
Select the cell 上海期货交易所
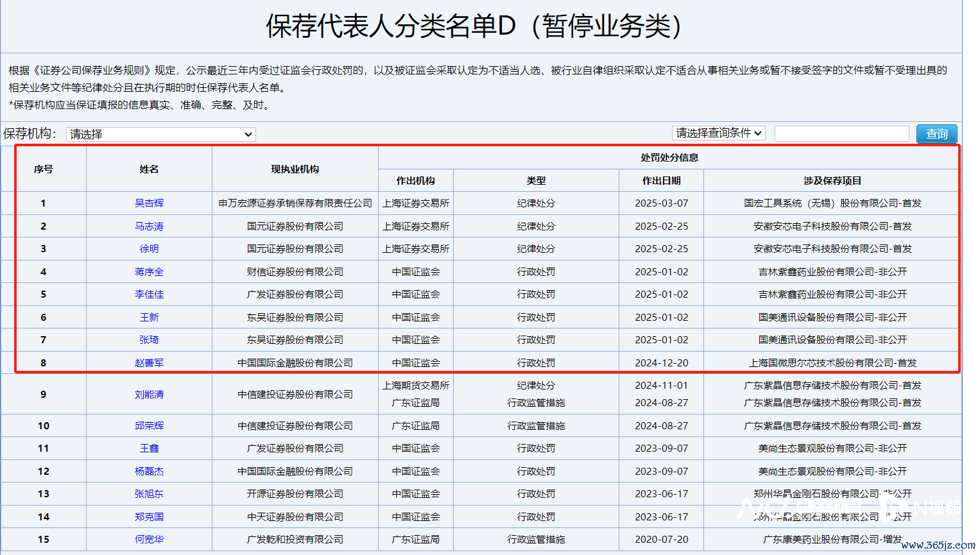pos(416,385)
